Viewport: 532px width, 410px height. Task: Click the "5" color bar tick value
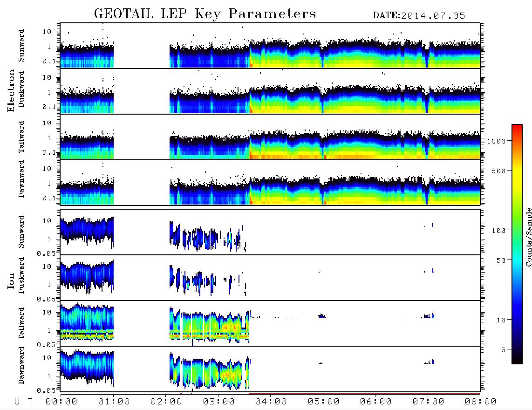click(503, 349)
